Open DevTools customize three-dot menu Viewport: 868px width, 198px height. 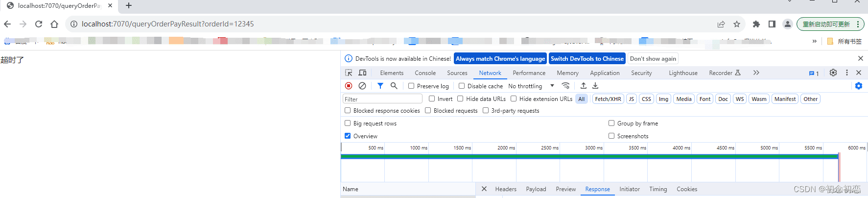pos(847,73)
